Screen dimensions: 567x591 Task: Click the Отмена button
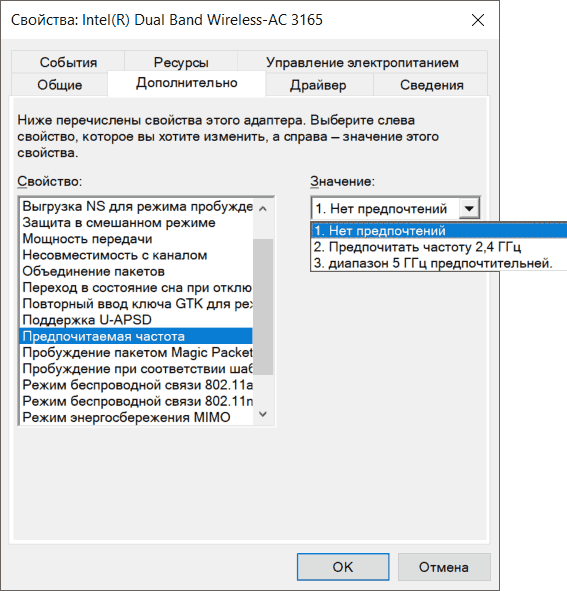444,567
